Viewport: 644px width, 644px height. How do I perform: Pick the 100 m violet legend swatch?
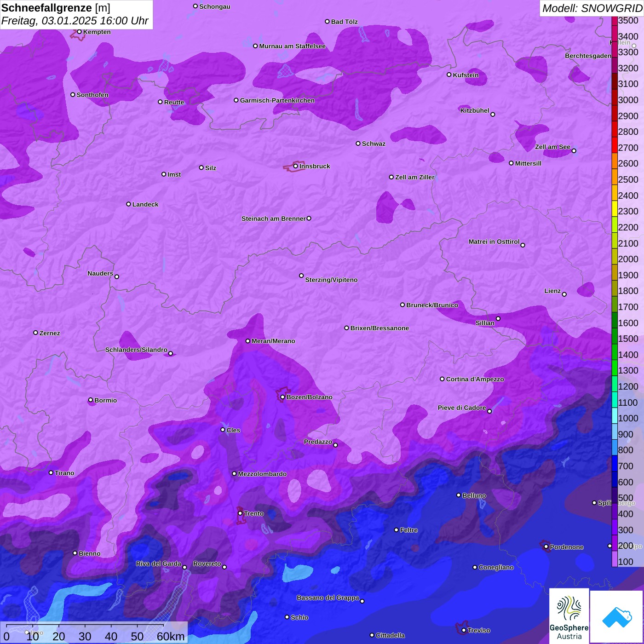pos(615,559)
